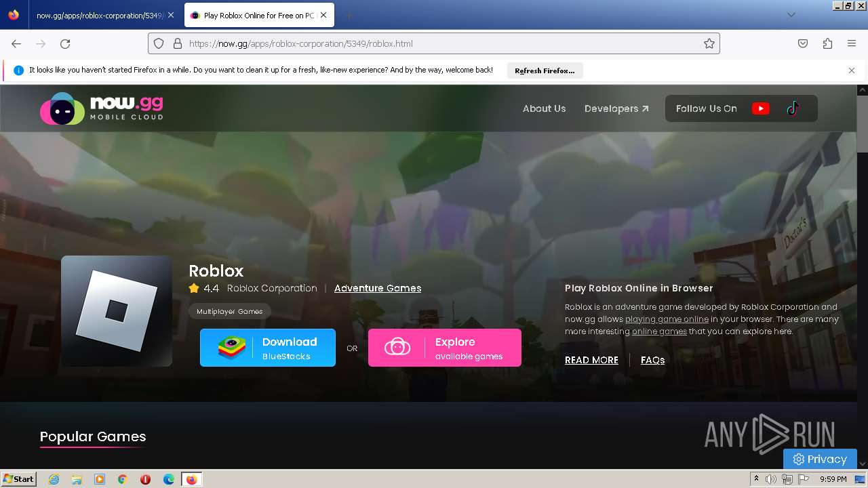Expand the list all tabs chevron

791,15
